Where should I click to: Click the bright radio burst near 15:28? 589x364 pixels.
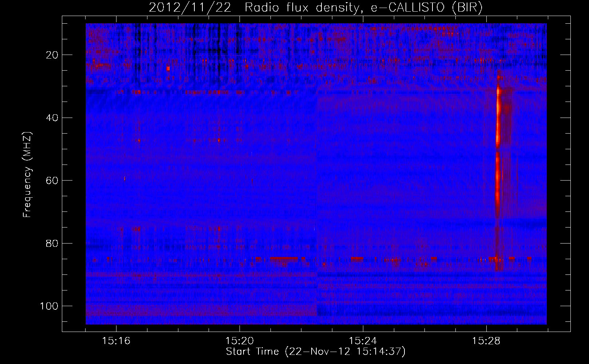pos(498,171)
